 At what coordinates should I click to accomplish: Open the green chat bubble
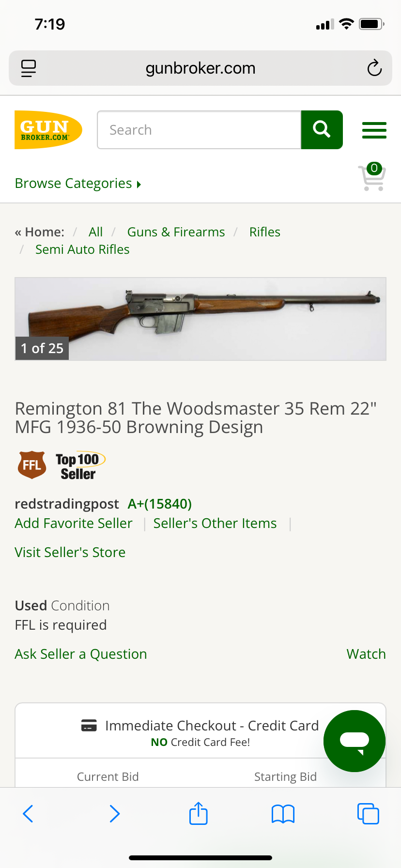tap(355, 741)
